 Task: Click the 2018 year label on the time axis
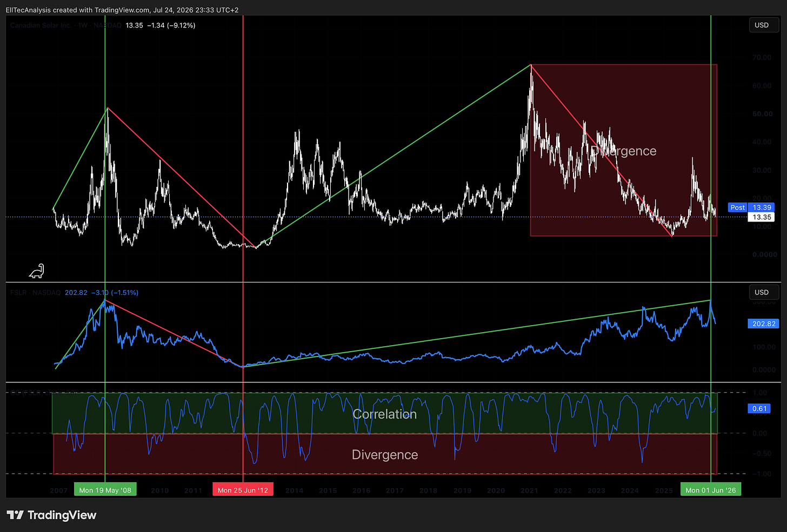click(x=429, y=490)
